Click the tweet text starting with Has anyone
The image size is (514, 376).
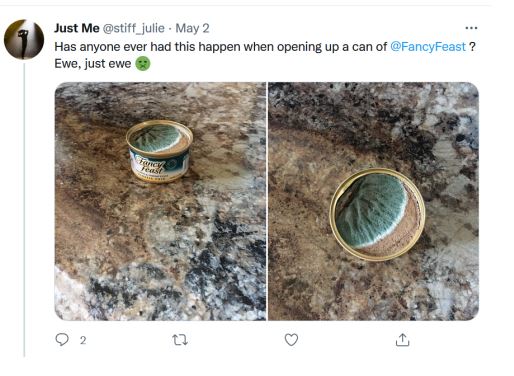(x=265, y=47)
